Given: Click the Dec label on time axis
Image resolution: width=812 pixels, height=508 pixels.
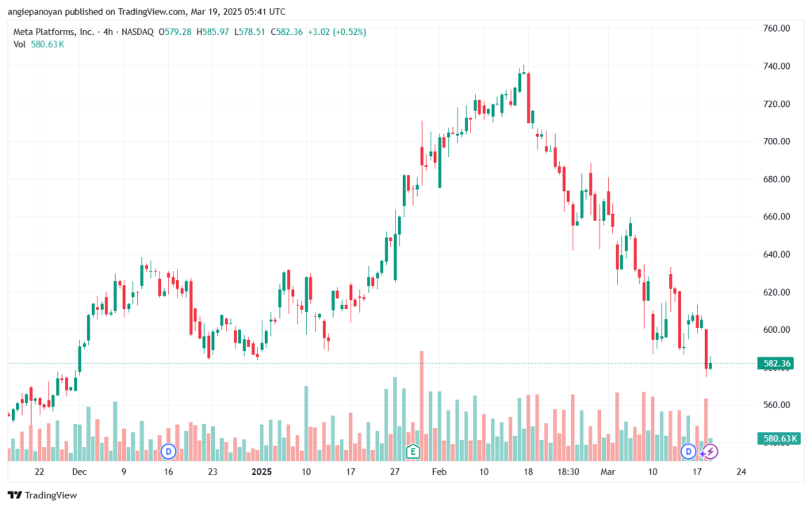Looking at the screenshot, I should 79,472.
